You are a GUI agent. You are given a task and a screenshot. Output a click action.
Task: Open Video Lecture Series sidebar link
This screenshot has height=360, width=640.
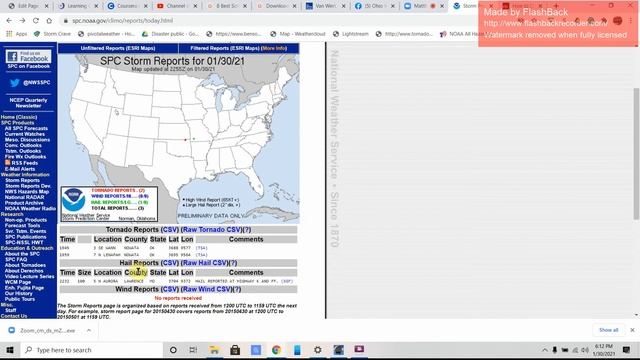point(29,276)
